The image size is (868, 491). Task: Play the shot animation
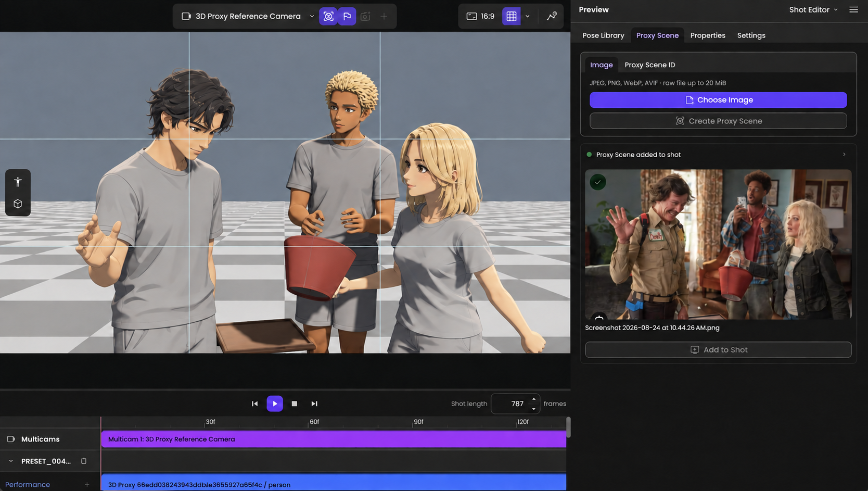click(x=275, y=404)
